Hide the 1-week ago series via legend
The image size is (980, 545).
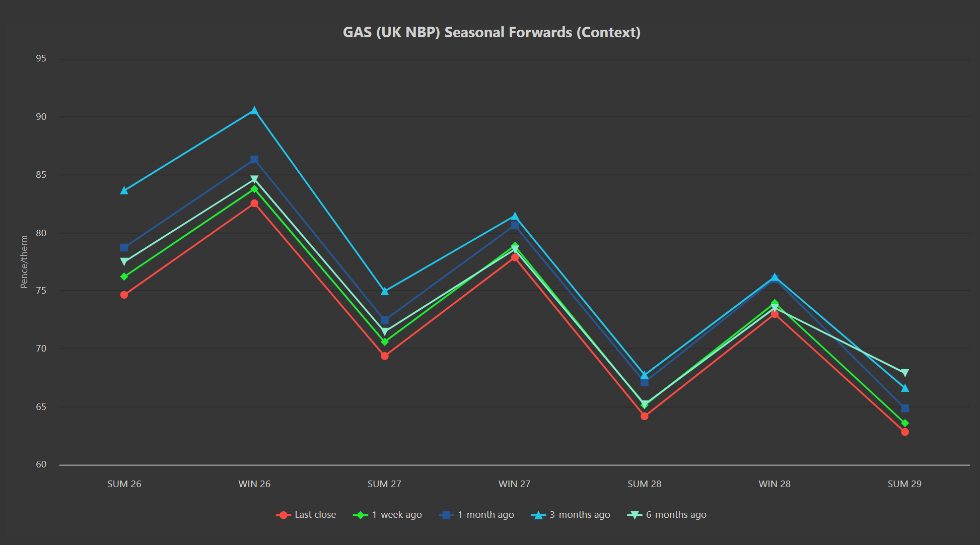396,515
